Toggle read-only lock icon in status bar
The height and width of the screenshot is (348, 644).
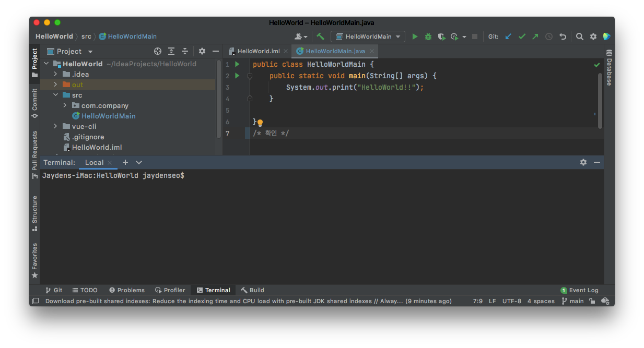click(x=592, y=301)
